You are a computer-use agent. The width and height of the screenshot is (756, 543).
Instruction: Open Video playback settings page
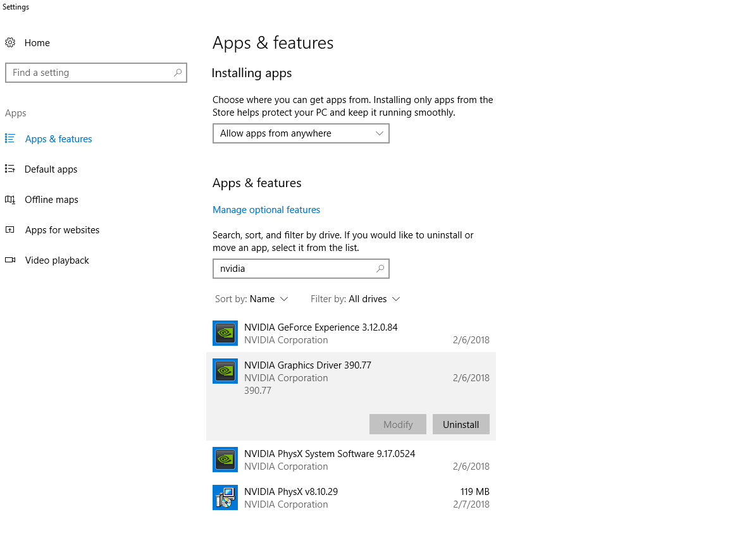57,260
